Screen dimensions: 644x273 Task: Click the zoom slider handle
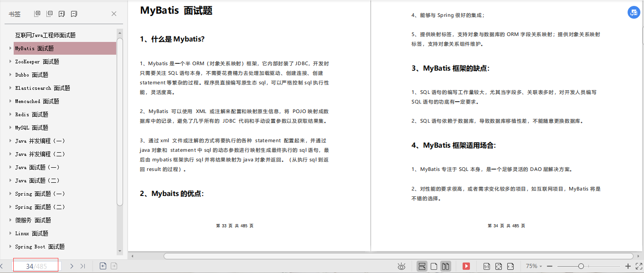(x=581, y=266)
